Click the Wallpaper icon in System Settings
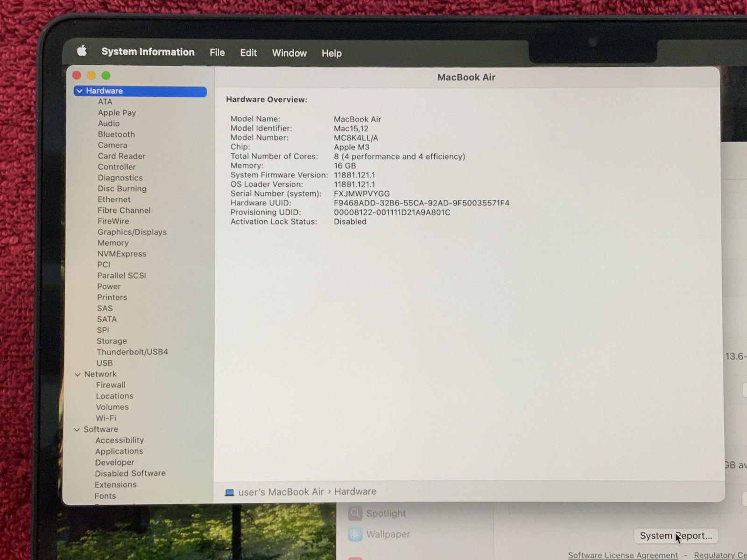The image size is (747, 560). [355, 534]
